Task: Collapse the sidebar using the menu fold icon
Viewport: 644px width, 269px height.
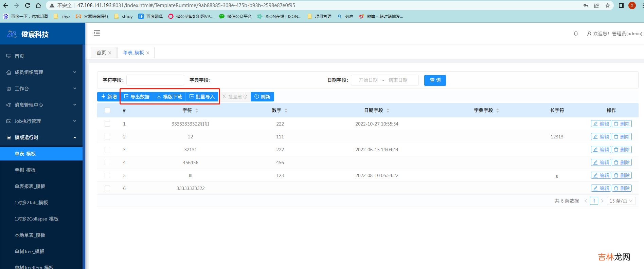Action: pyautogui.click(x=97, y=33)
